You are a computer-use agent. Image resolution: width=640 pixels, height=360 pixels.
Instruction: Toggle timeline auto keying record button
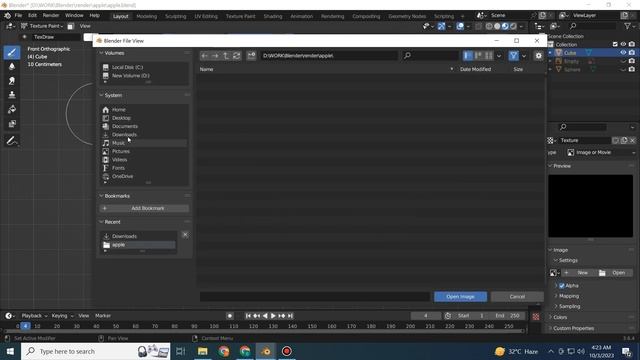click(230, 316)
